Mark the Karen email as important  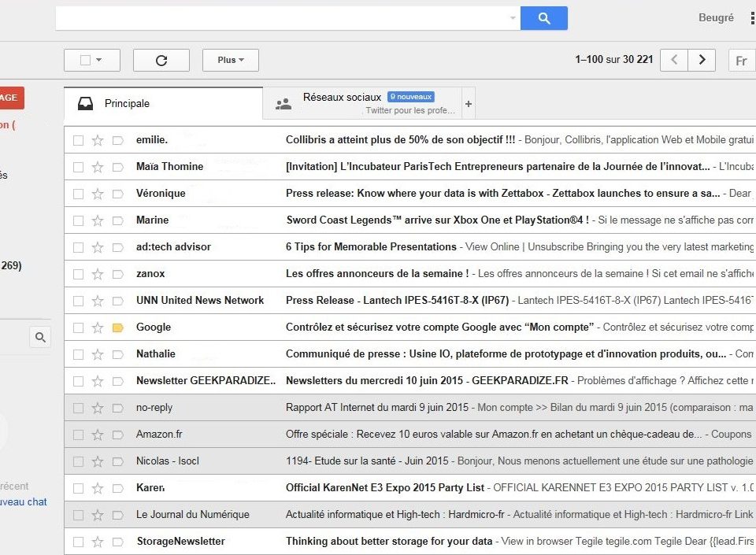pos(117,489)
